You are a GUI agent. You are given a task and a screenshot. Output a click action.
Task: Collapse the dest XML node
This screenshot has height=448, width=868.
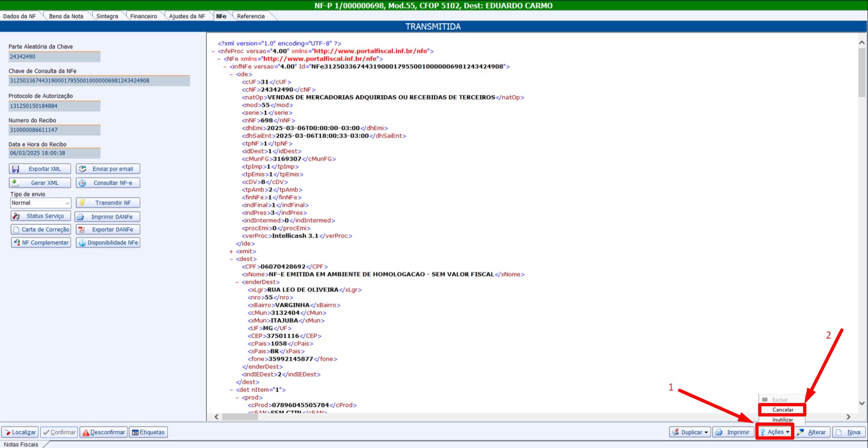point(231,259)
